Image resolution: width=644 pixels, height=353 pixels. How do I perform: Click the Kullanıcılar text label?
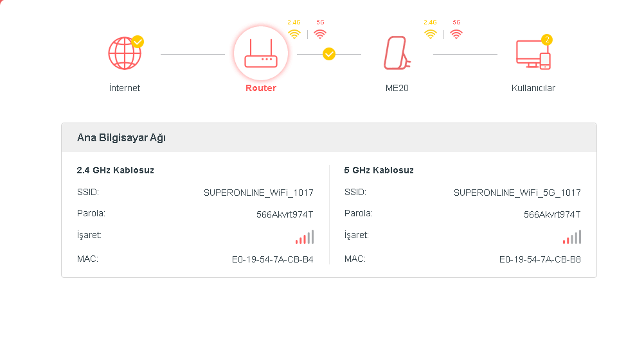(x=533, y=88)
